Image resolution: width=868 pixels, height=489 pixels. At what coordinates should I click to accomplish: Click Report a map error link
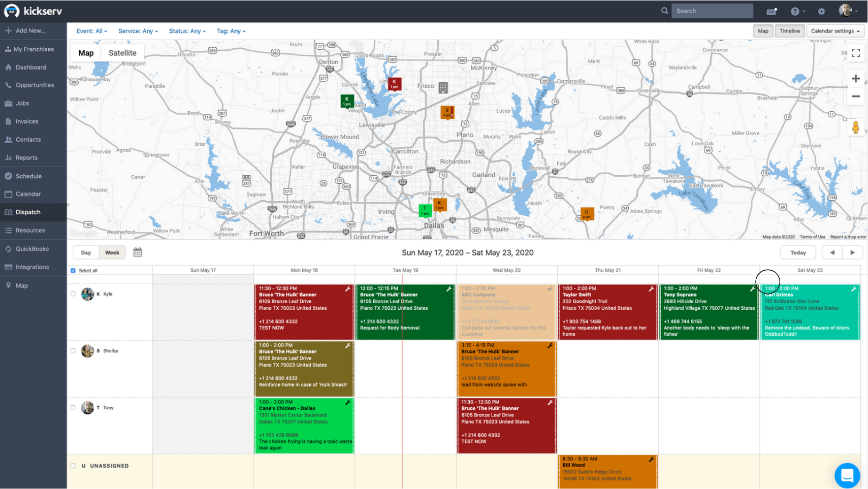click(848, 237)
